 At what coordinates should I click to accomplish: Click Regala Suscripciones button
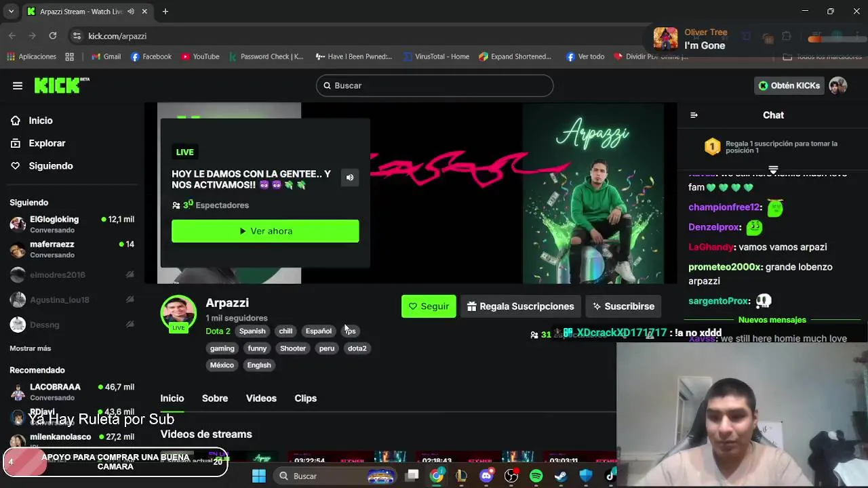point(520,306)
